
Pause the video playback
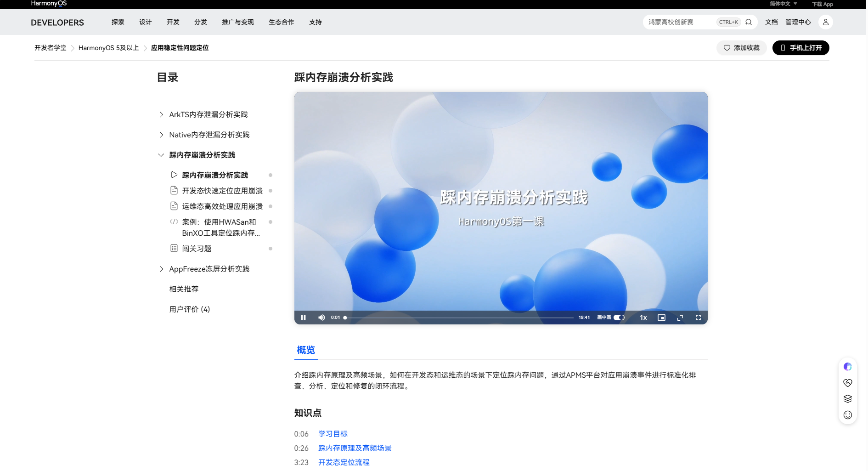click(x=303, y=318)
